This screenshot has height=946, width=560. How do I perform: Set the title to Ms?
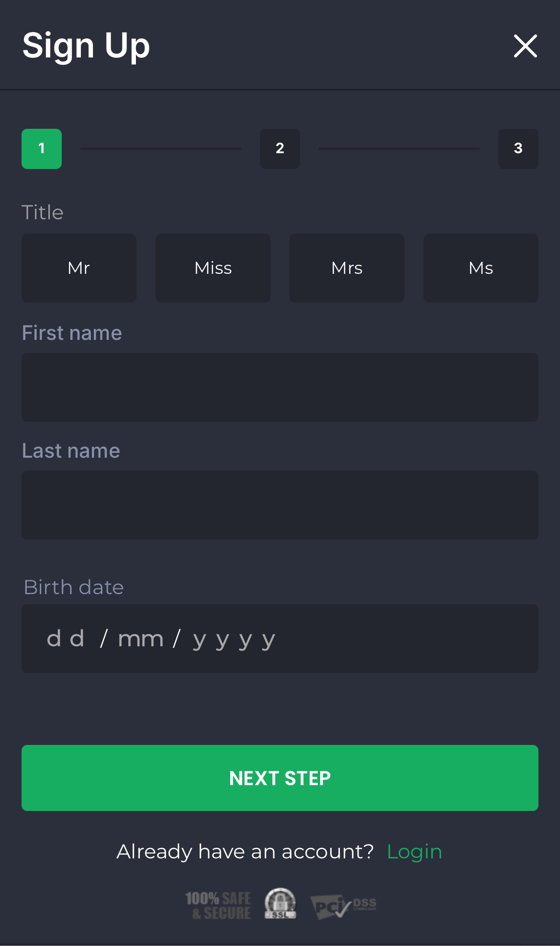481,268
